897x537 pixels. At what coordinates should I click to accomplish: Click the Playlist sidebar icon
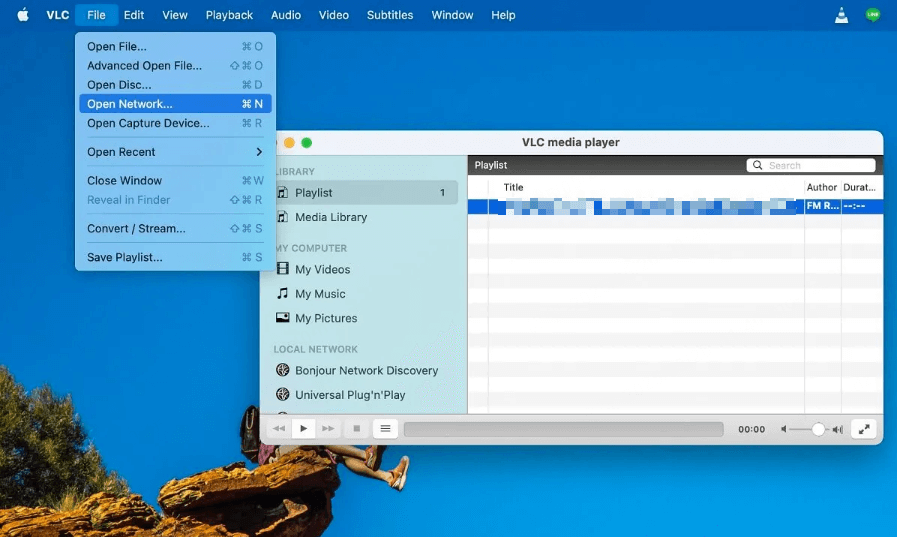(283, 193)
